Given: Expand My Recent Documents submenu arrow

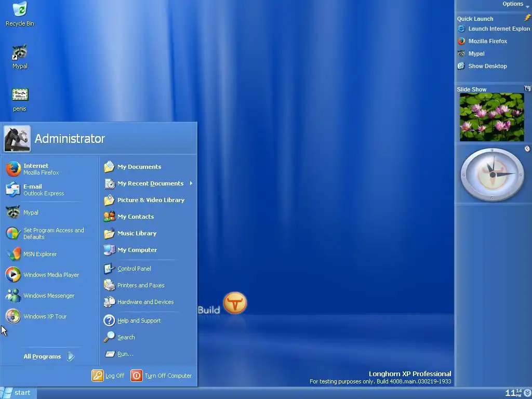Looking at the screenshot, I should point(191,183).
